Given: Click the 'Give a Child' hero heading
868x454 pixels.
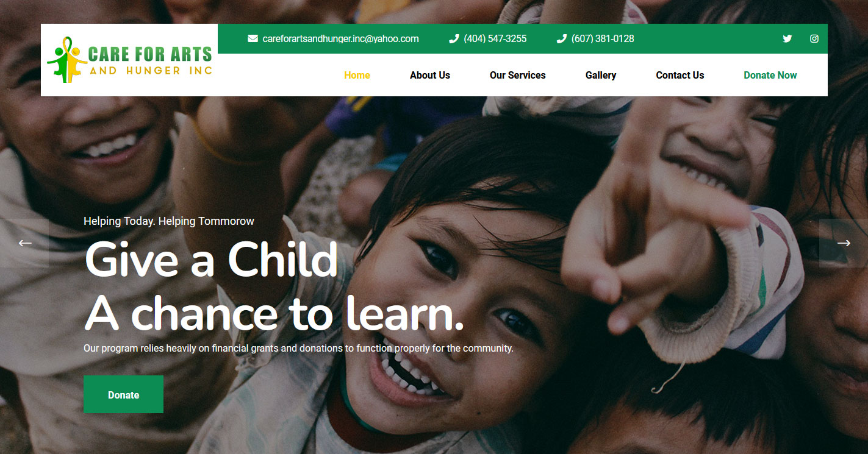Looking at the screenshot, I should (x=211, y=259).
